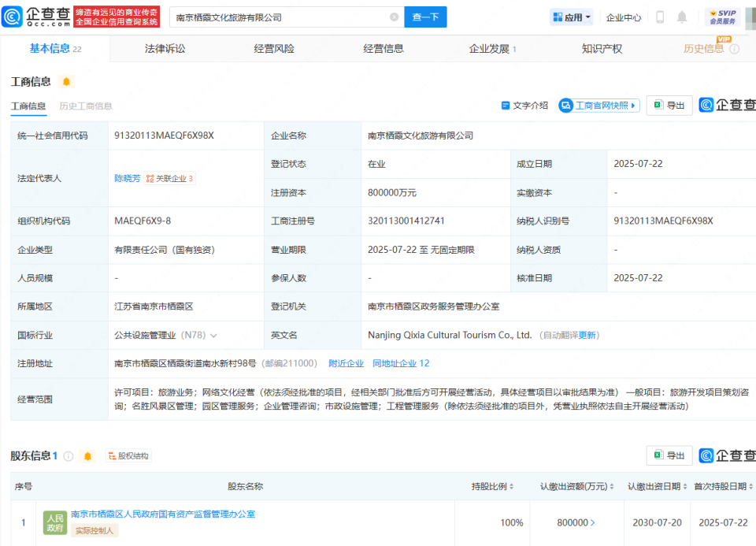Click 有限责任公司（国有独资）company type value
Viewport: 756px width, 546px height.
(165, 250)
